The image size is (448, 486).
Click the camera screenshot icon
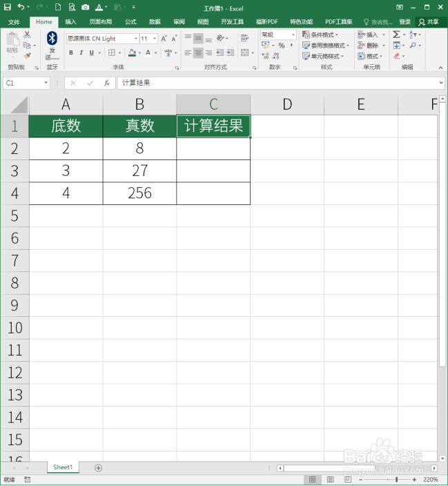[86, 7]
